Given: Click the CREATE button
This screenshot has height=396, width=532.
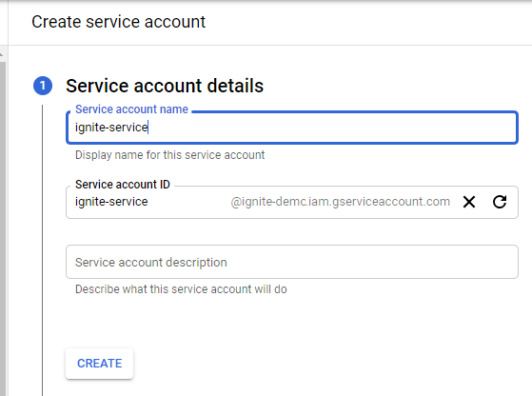Looking at the screenshot, I should pos(99,364).
